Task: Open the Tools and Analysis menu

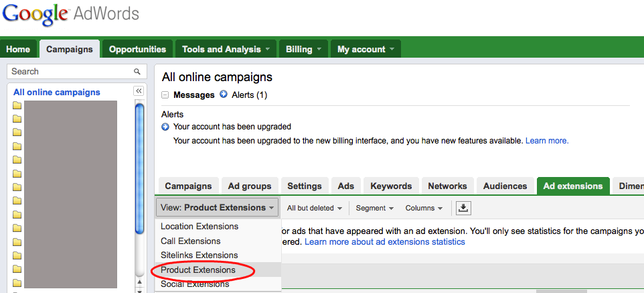Action: coord(226,49)
